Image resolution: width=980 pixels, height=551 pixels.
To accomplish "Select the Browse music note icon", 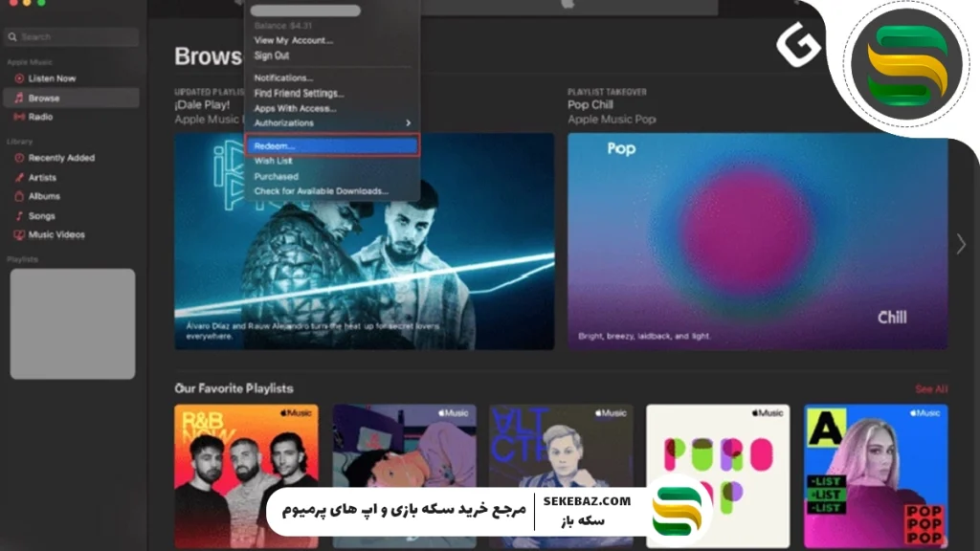I will point(19,98).
